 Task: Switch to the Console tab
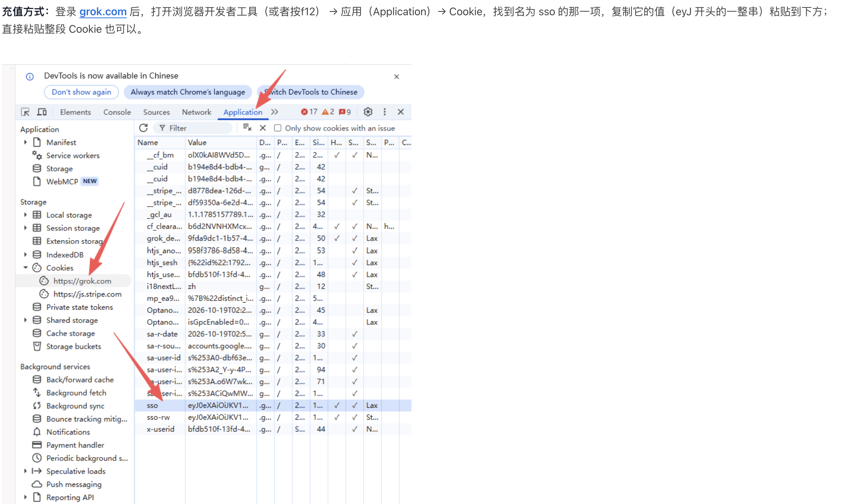tap(117, 112)
